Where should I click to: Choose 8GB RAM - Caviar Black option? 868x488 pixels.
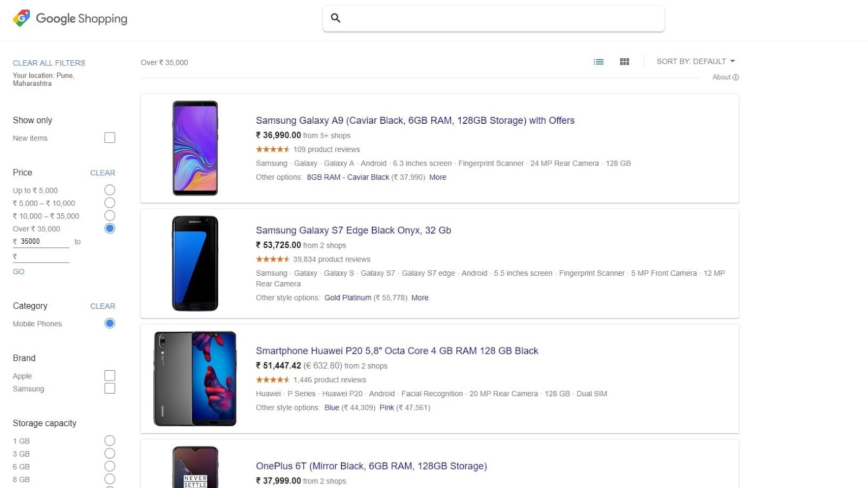point(348,177)
